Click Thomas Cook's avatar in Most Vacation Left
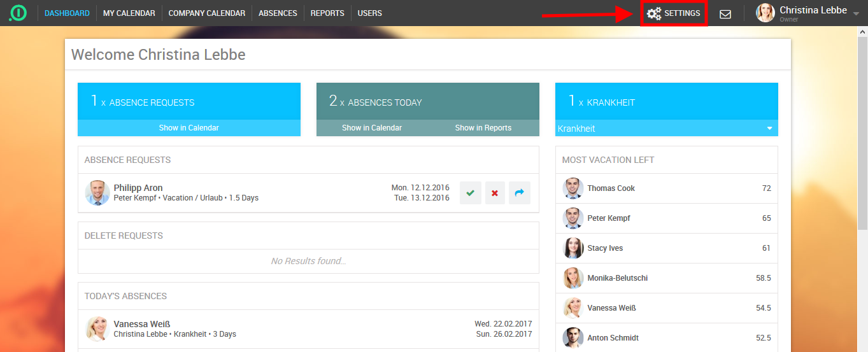 [573, 188]
